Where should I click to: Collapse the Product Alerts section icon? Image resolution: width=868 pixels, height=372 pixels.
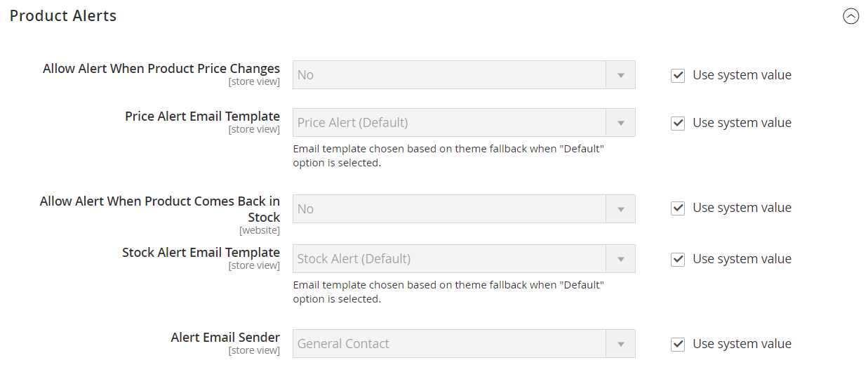coord(850,16)
